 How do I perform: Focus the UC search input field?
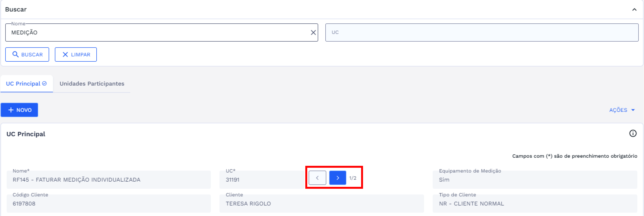tap(482, 32)
